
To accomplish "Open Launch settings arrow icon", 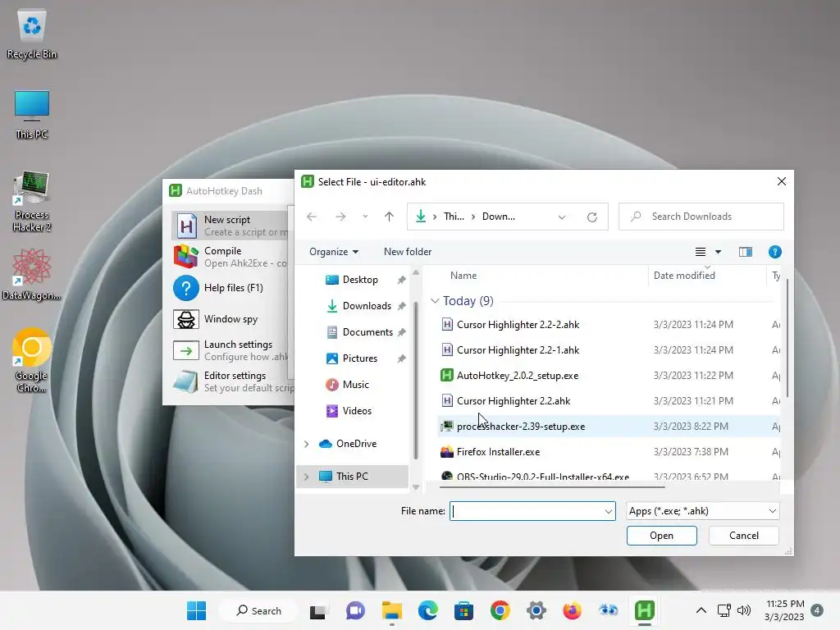I will click(x=186, y=351).
